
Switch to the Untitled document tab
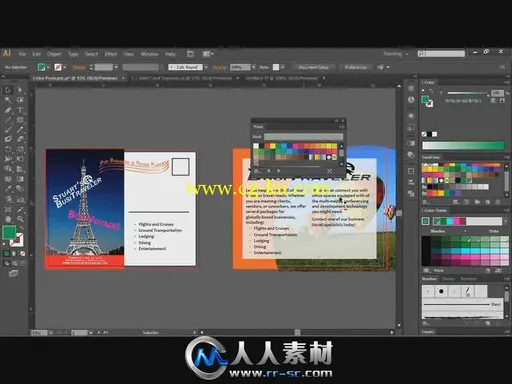point(282,78)
